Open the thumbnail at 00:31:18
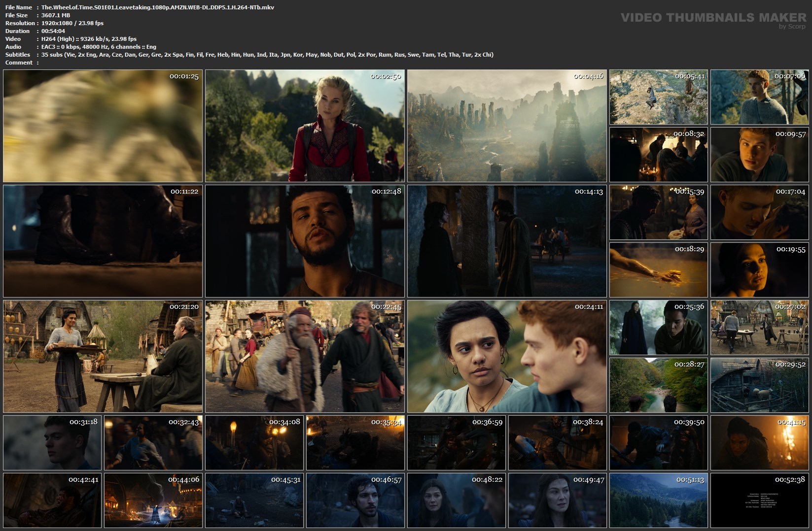The height and width of the screenshot is (531, 812). click(x=52, y=443)
